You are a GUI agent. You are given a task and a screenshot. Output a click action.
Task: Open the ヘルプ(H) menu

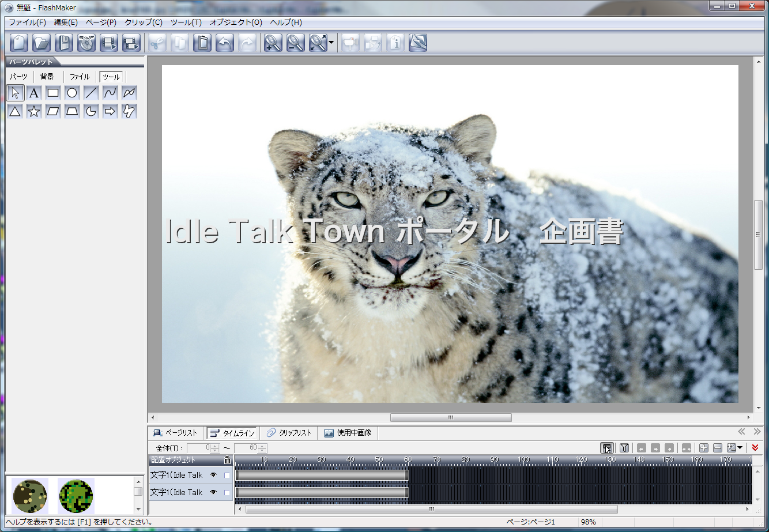tap(286, 22)
